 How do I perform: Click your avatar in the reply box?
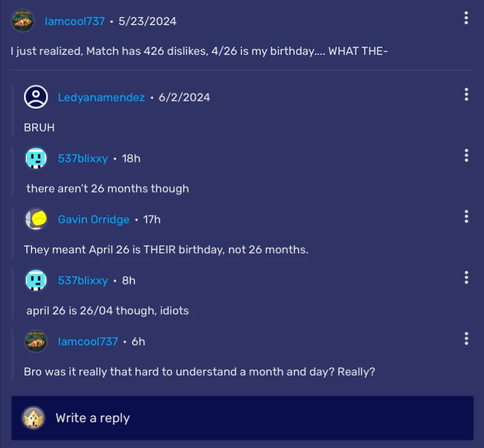pos(33,418)
